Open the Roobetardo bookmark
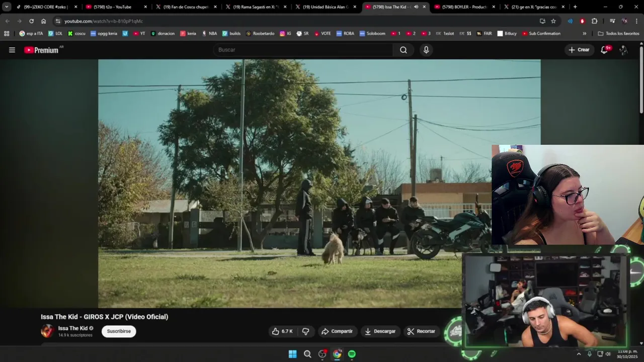 [x=260, y=34]
